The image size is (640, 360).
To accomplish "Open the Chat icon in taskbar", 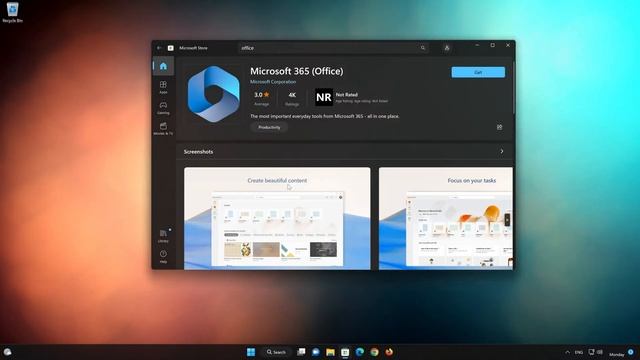I will point(316,352).
